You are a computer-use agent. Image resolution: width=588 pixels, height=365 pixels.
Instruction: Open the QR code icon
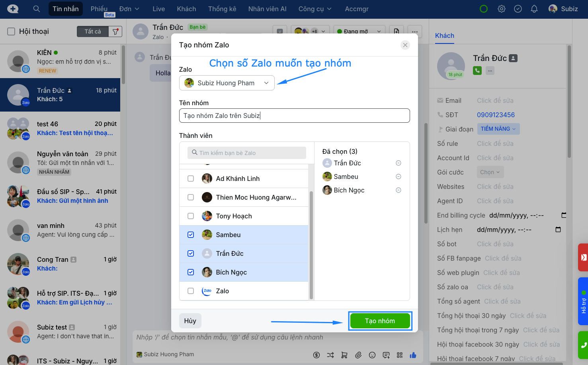[x=400, y=355]
